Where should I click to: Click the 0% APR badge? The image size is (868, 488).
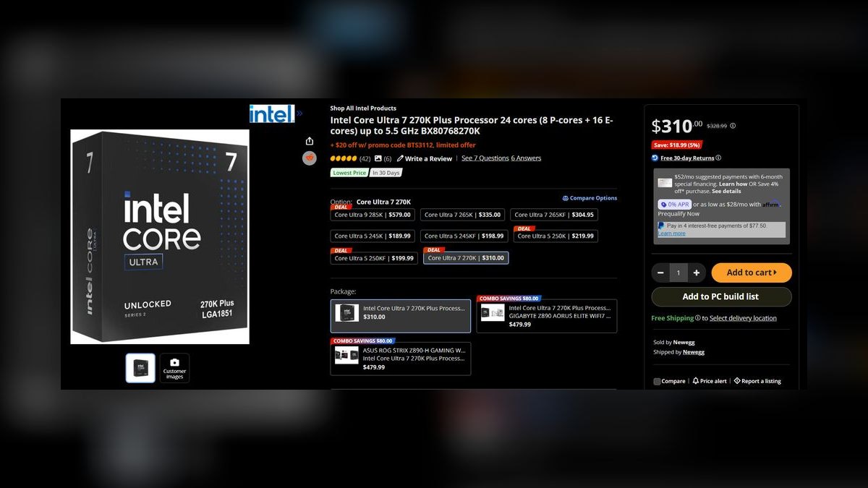click(x=674, y=205)
